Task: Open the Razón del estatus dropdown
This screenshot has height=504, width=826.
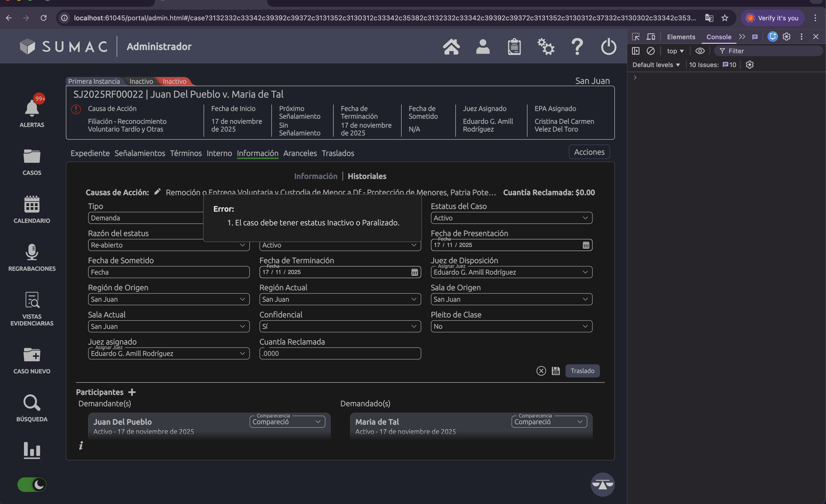Action: tap(169, 245)
